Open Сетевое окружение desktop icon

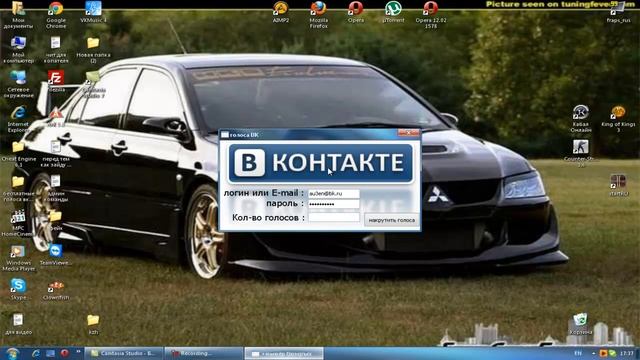point(18,84)
